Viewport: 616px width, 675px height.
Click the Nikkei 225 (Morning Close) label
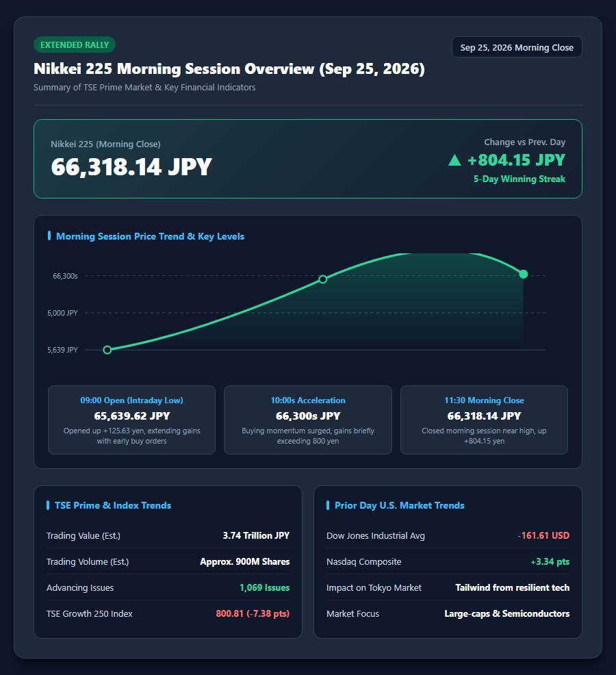pyautogui.click(x=105, y=144)
